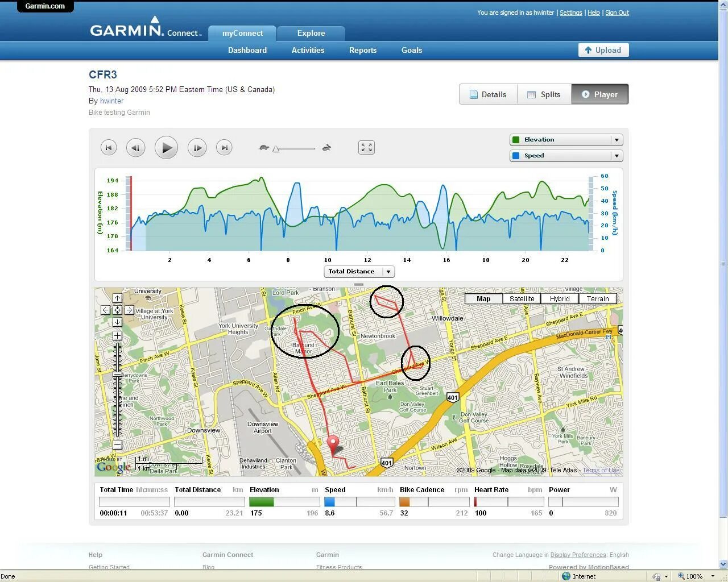
Task: Switch to Details view
Action: (x=488, y=94)
